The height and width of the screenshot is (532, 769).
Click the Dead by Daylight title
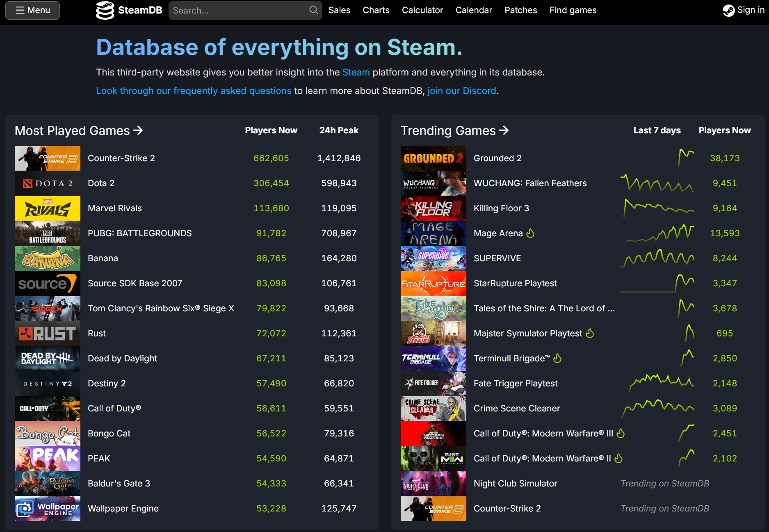(x=122, y=358)
